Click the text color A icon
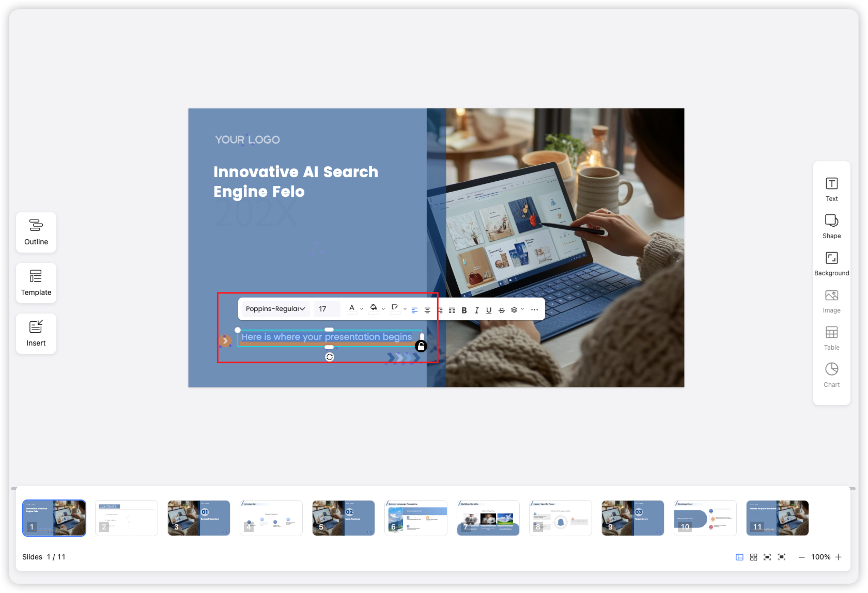This screenshot has height=593, width=868. pyautogui.click(x=352, y=309)
